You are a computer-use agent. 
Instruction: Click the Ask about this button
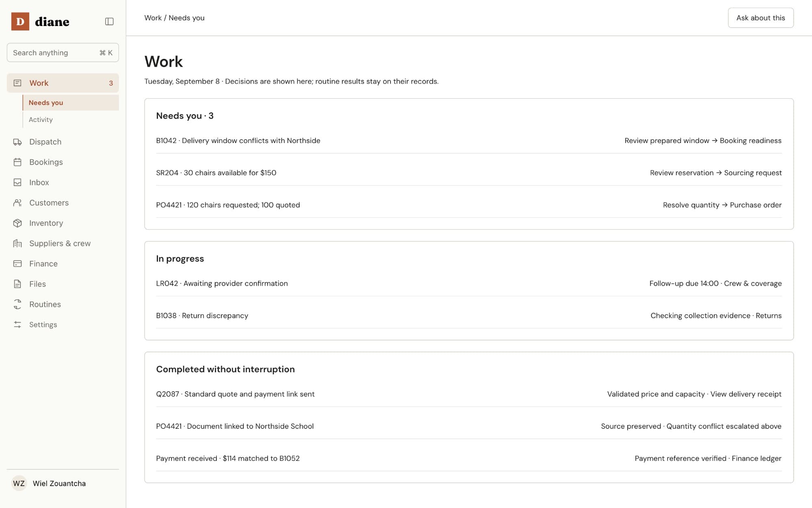[760, 18]
